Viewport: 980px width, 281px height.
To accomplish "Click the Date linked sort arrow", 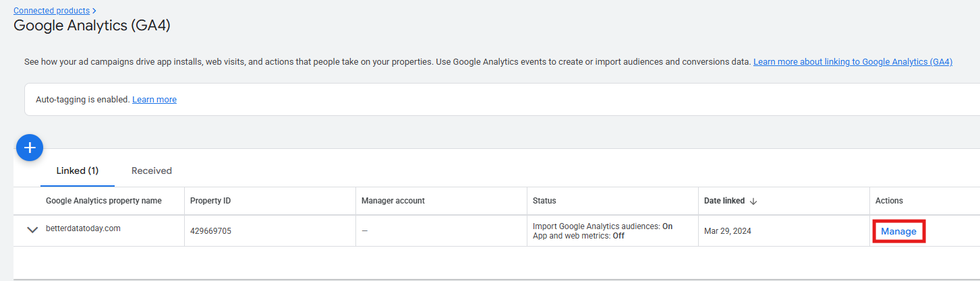I will (753, 201).
